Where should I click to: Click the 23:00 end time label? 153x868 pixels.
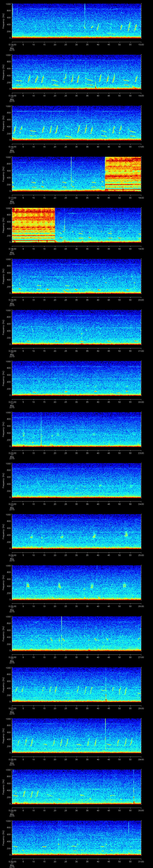(141, 453)
